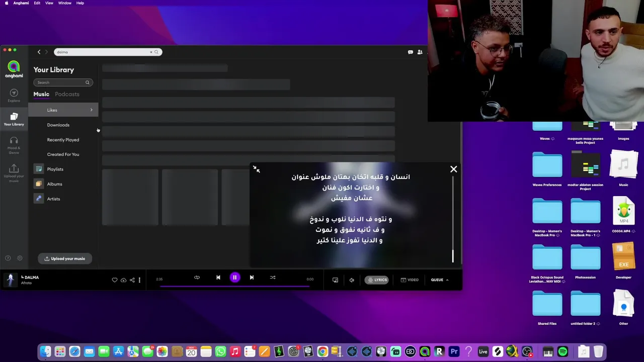
Task: Like the current song with heart
Action: [x=115, y=280]
